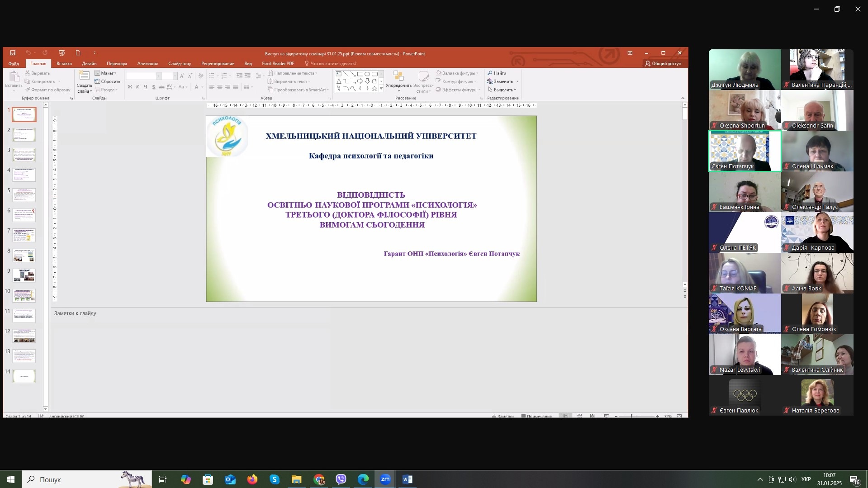Select slide 9 thumbnail in slide panel
Image resolution: width=868 pixels, height=488 pixels.
tap(24, 275)
